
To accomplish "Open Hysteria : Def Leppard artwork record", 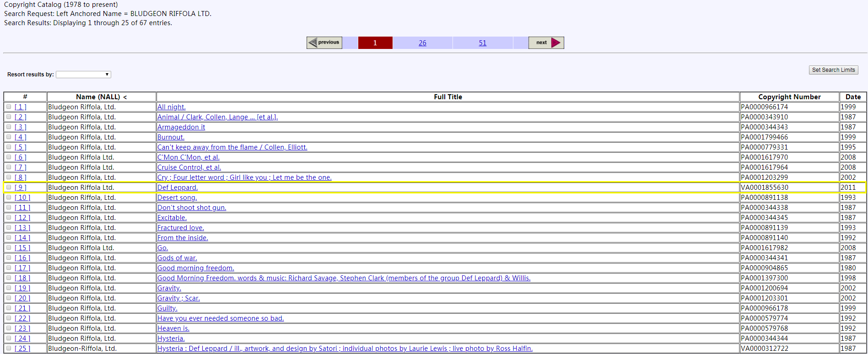I will (x=345, y=349).
